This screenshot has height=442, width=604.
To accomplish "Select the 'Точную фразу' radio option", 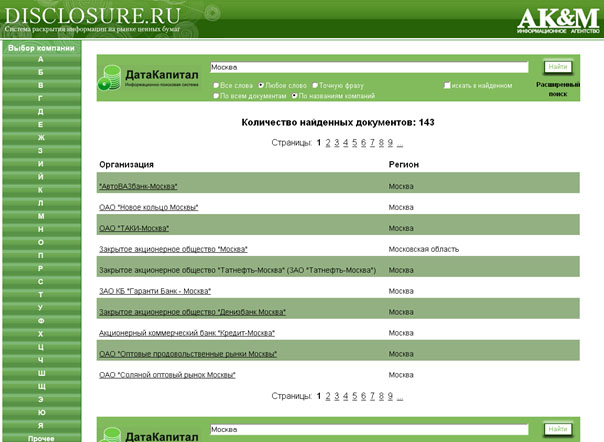I will 315,85.
